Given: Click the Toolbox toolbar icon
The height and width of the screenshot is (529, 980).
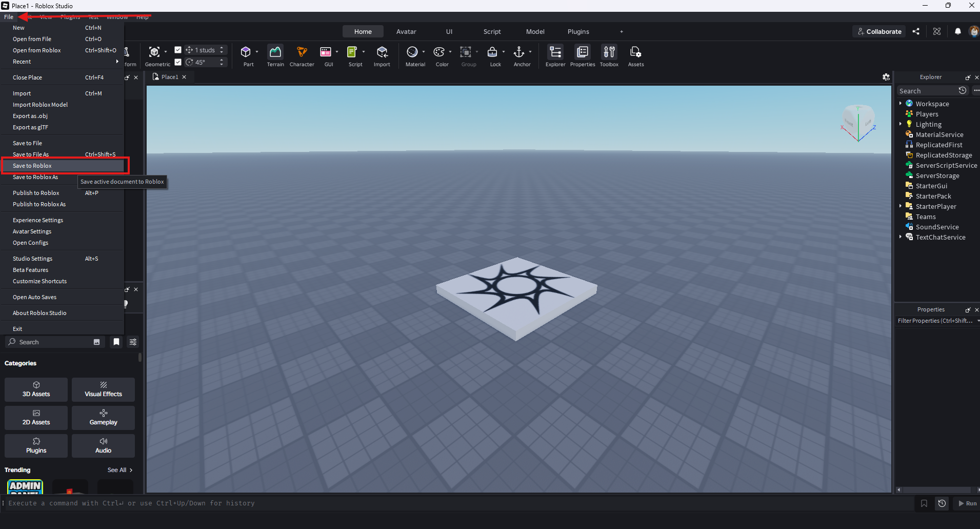Looking at the screenshot, I should [609, 52].
